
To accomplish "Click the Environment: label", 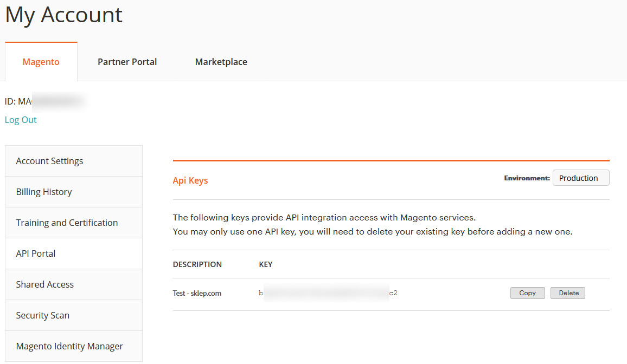I will click(x=527, y=178).
